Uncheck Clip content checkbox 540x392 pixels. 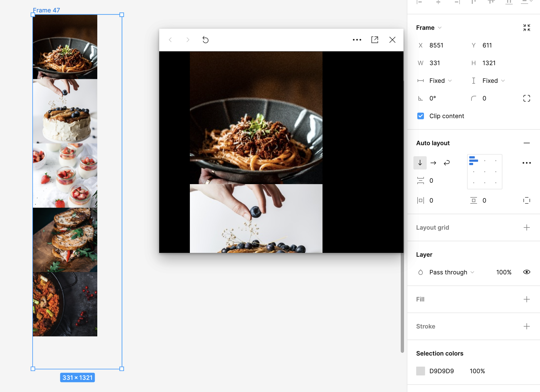point(420,116)
